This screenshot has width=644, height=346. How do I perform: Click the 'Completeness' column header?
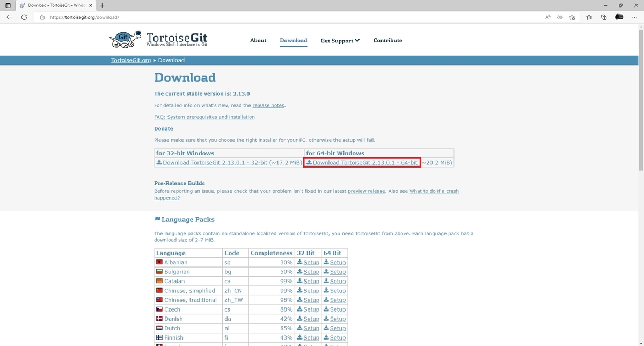coord(272,253)
